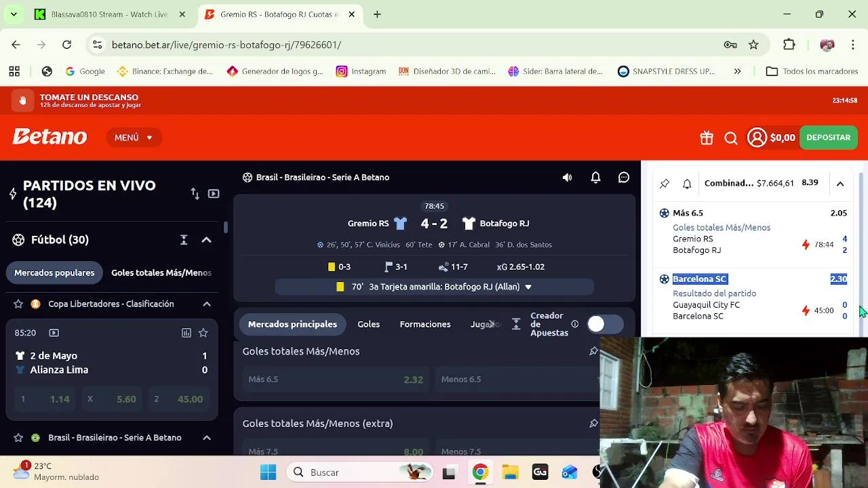The height and width of the screenshot is (488, 868).
Task: Favorite 2 de Mayo vs Alianza Lima match
Action: [x=203, y=333]
